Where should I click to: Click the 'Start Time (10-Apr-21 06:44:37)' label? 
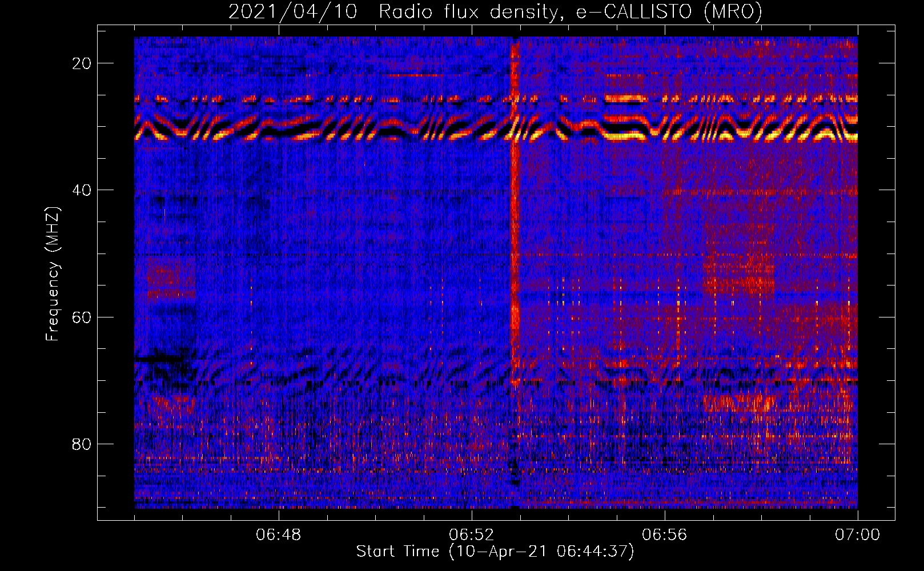pyautogui.click(x=495, y=552)
